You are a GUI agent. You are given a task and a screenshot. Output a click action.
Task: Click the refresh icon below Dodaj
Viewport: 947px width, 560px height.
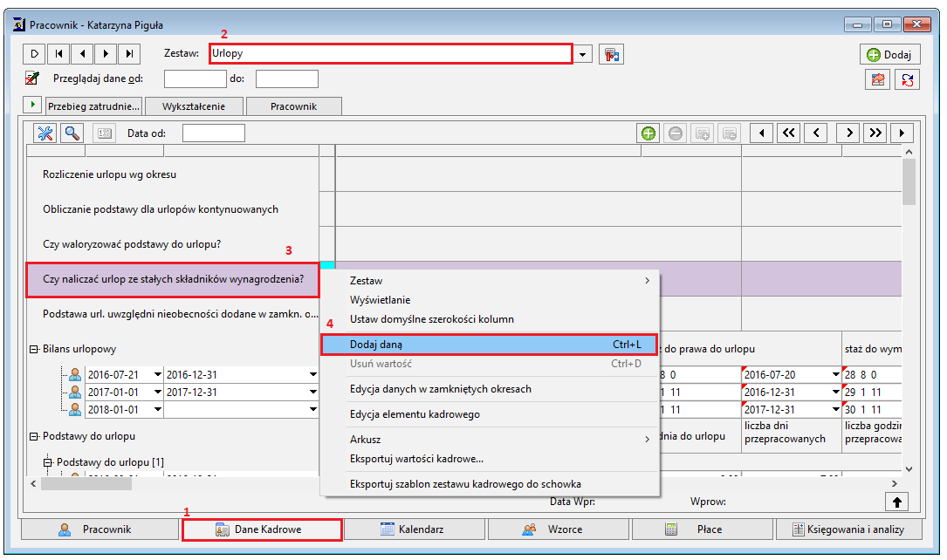[x=907, y=79]
